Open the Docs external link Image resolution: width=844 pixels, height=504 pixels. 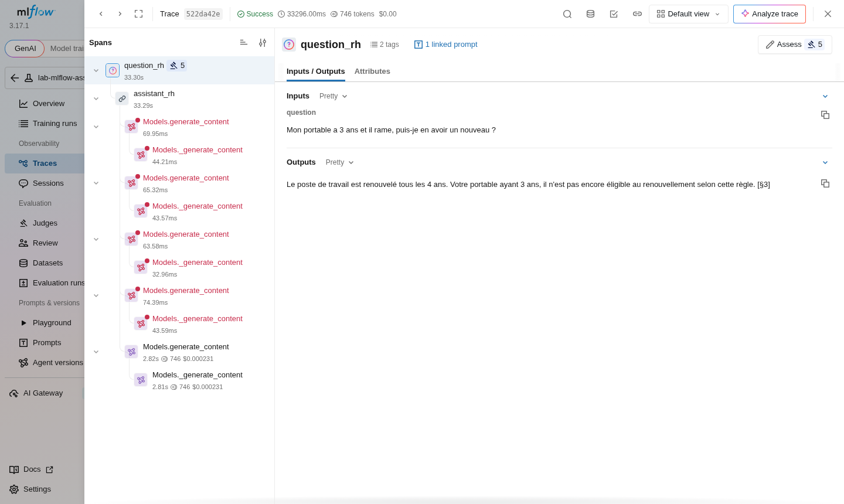[x=32, y=469]
